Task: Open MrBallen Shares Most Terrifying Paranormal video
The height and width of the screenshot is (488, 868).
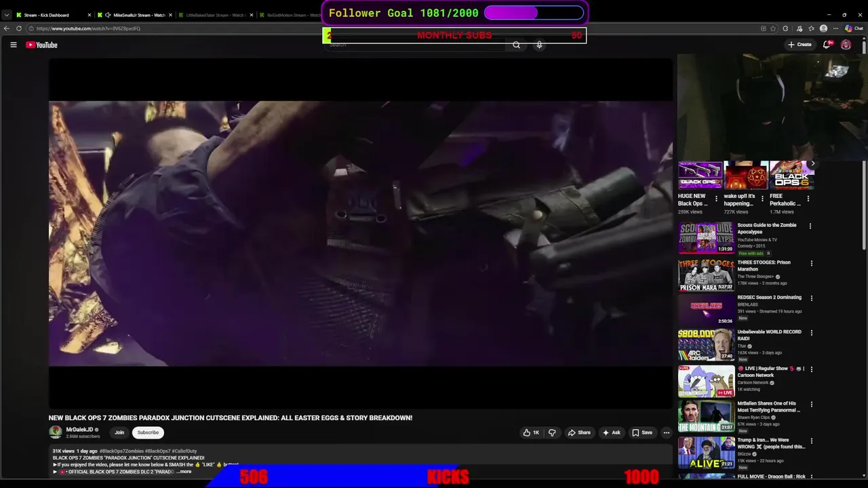Action: click(706, 416)
